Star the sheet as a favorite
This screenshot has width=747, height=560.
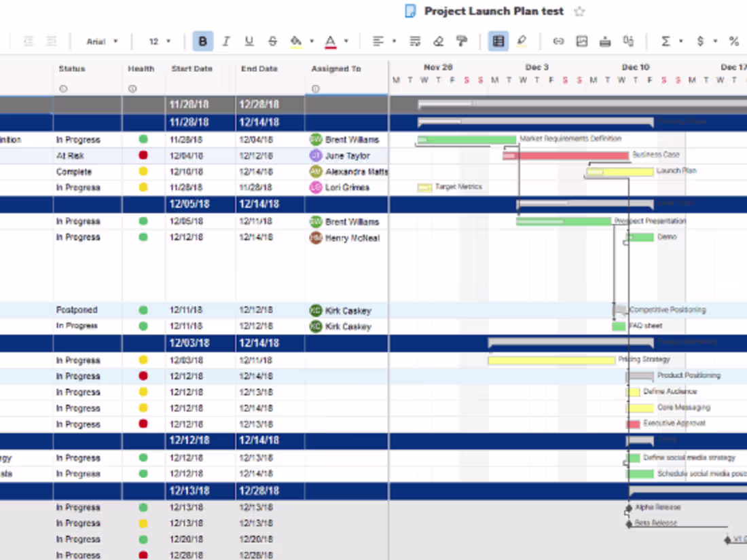click(x=580, y=11)
